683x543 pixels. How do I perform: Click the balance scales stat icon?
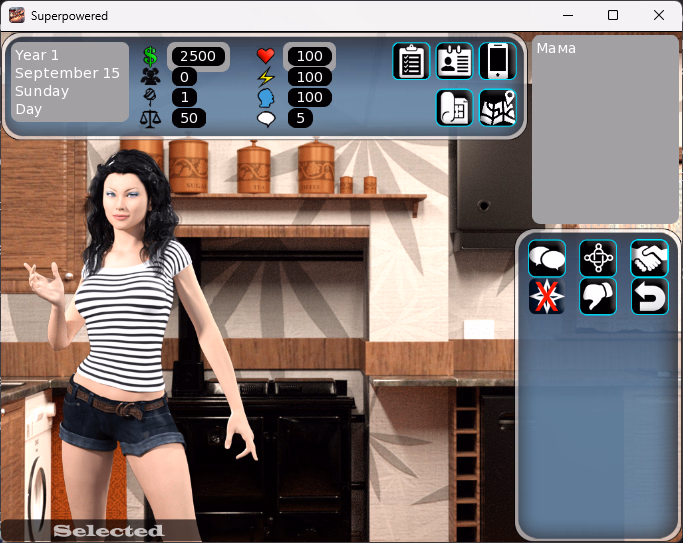151,118
